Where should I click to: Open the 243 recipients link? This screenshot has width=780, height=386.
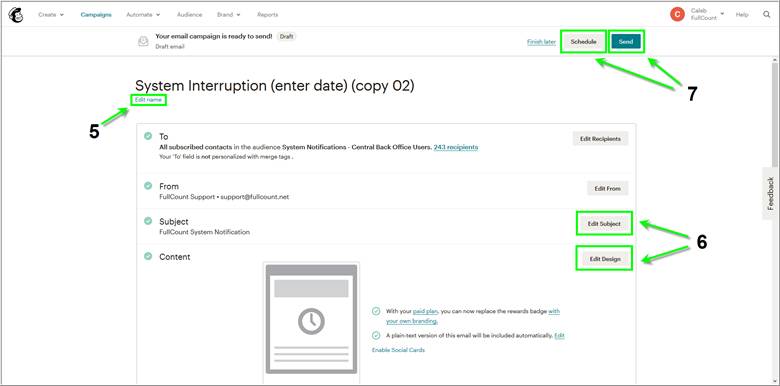tap(456, 147)
